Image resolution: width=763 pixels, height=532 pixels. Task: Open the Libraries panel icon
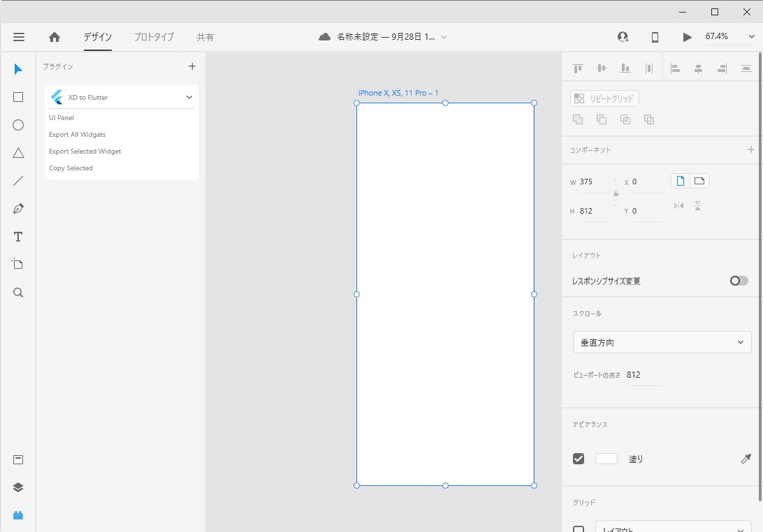point(18,459)
